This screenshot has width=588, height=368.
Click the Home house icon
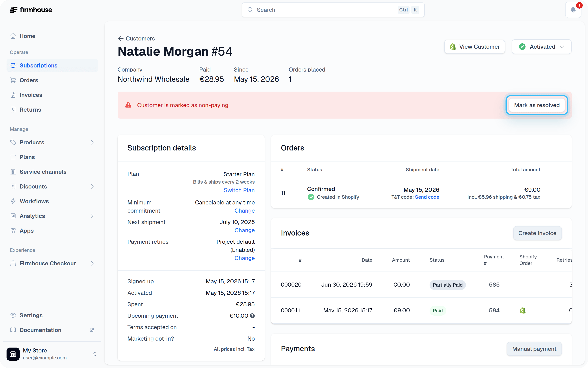13,36
